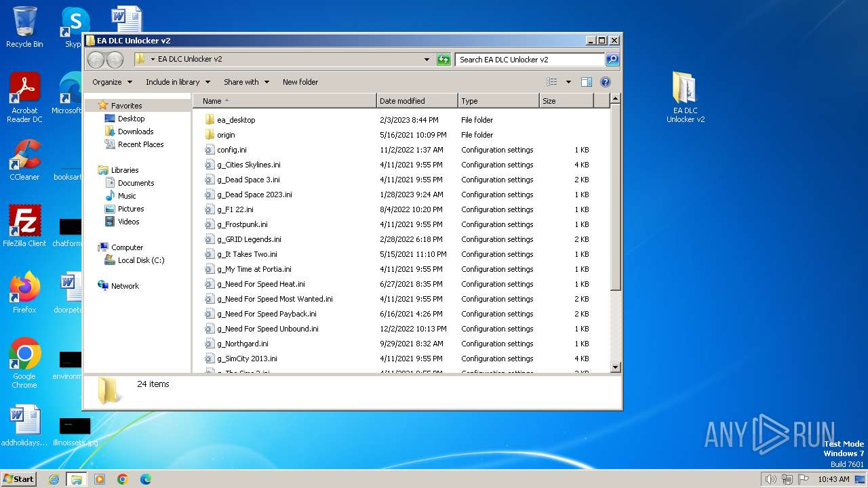
Task: Select the origin folder icon
Action: coord(210,135)
